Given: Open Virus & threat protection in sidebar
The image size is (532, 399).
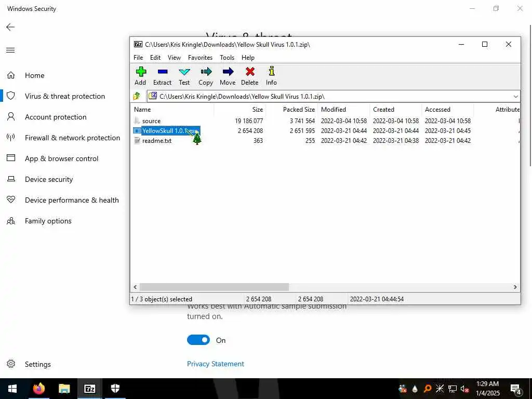Looking at the screenshot, I should 65,96.
